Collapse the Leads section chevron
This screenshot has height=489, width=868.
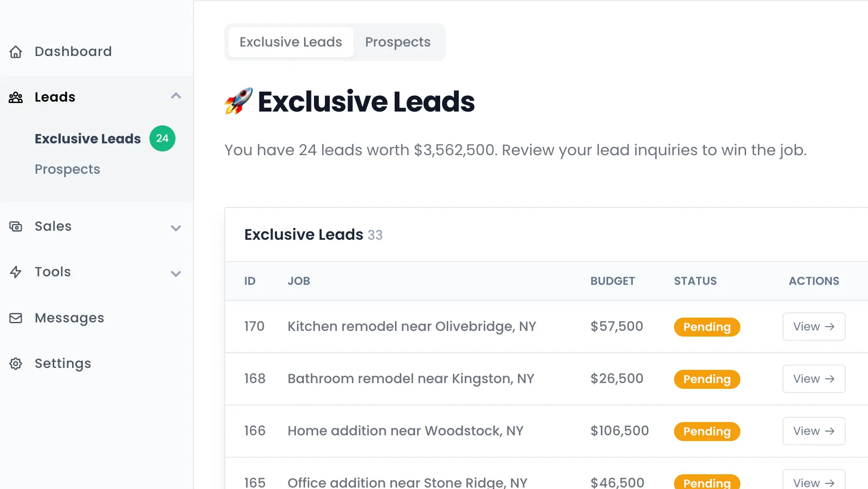tap(176, 95)
